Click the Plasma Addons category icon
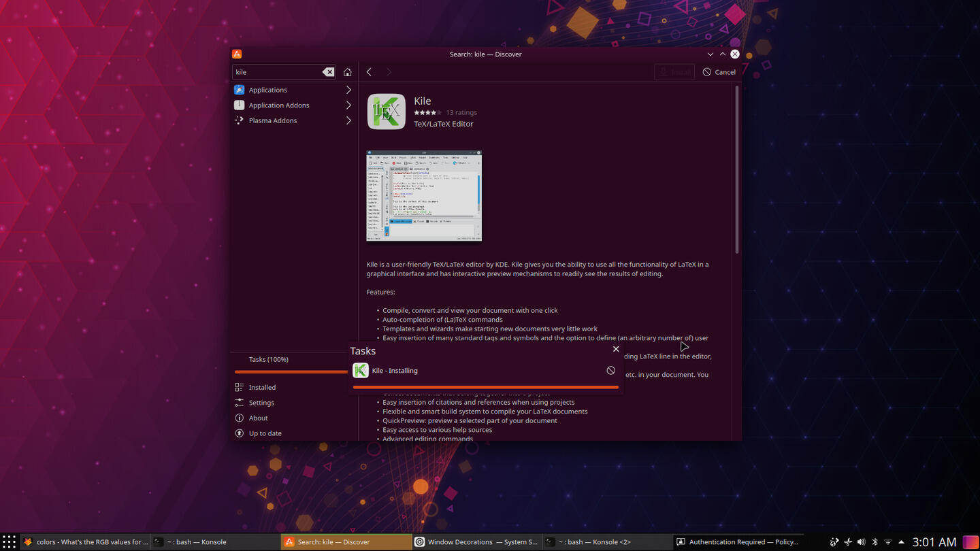980x551 pixels. [239, 120]
